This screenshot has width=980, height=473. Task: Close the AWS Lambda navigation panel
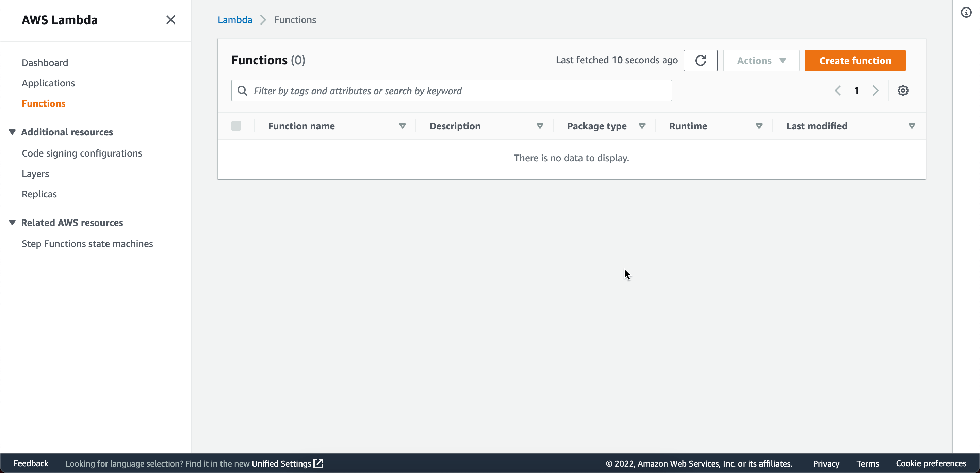pyautogui.click(x=170, y=19)
